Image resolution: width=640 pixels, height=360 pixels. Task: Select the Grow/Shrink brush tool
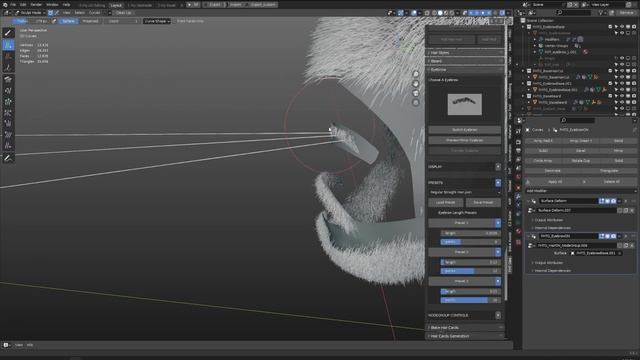click(8, 101)
